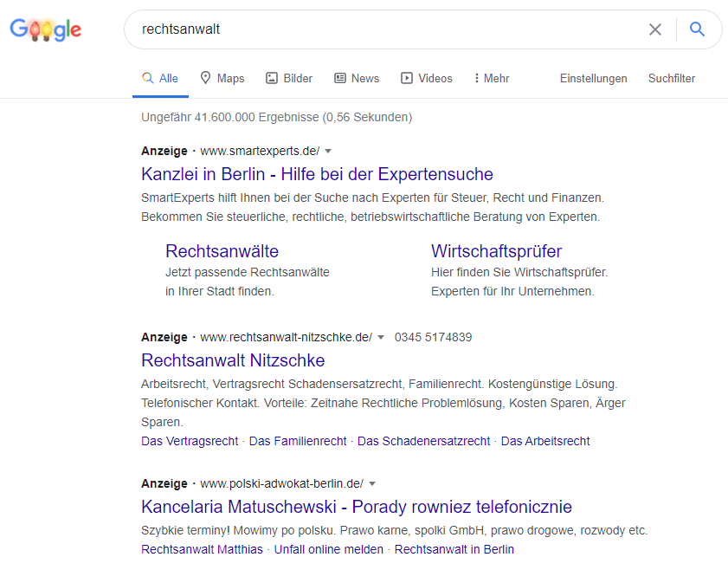Click the magnifier icon on the Alle tab
728x570 pixels.
click(x=148, y=78)
